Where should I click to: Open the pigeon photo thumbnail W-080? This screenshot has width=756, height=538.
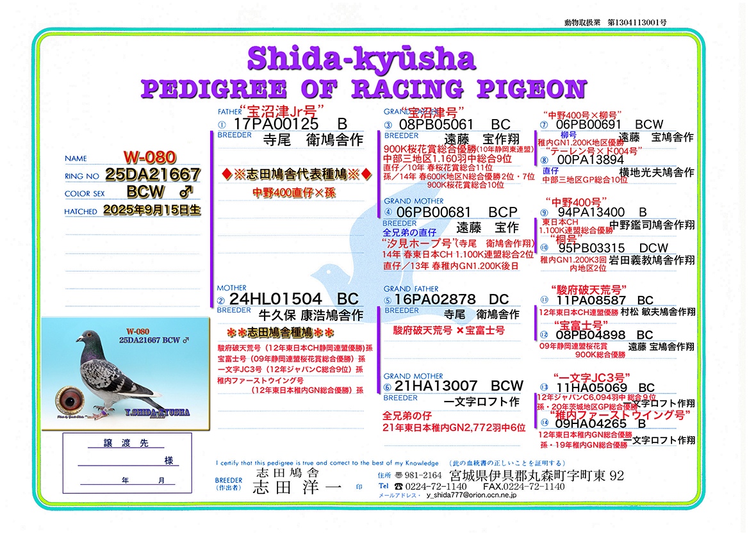(x=126, y=373)
